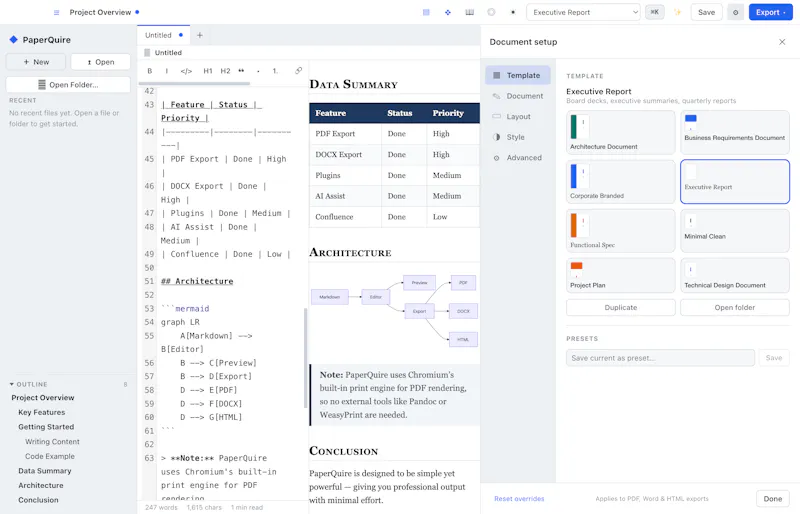
Task: Select the Document section in Document setup
Action: click(x=517, y=96)
